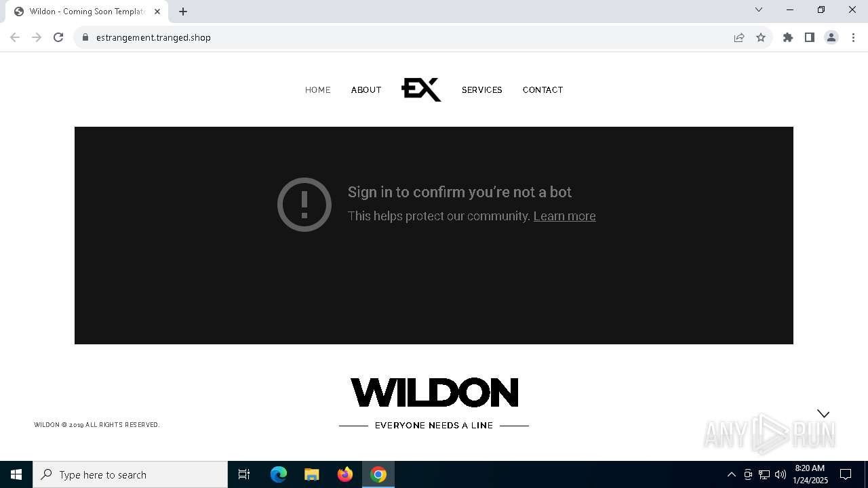
Task: Open the SERVICES nav link
Action: coord(482,90)
